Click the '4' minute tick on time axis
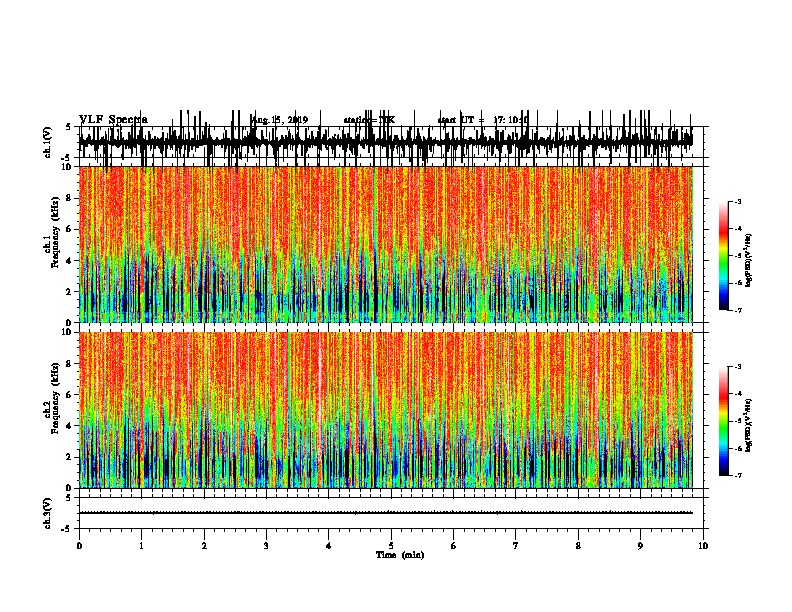The width and height of the screenshot is (792, 612). tap(329, 546)
